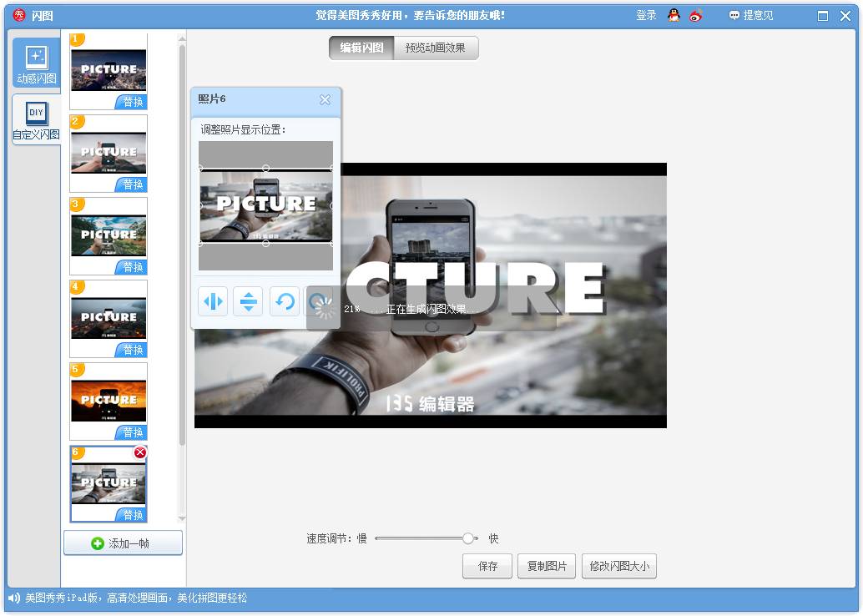Viewport: 863px width, 616px height.
Task: Flip photo horizontally in 照片6 panel
Action: tap(214, 301)
